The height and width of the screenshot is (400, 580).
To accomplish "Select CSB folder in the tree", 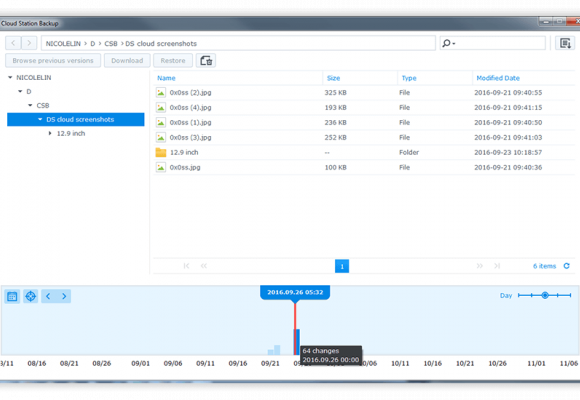I will point(43,105).
